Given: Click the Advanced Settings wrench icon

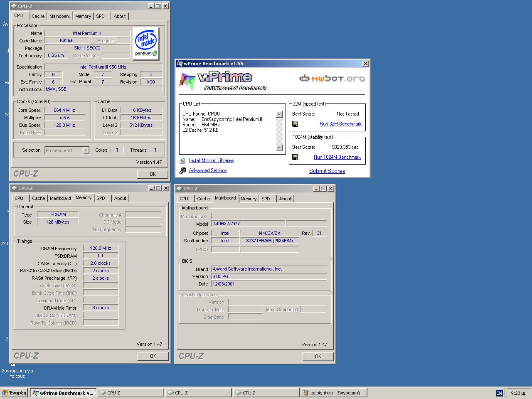Looking at the screenshot, I should (182, 170).
